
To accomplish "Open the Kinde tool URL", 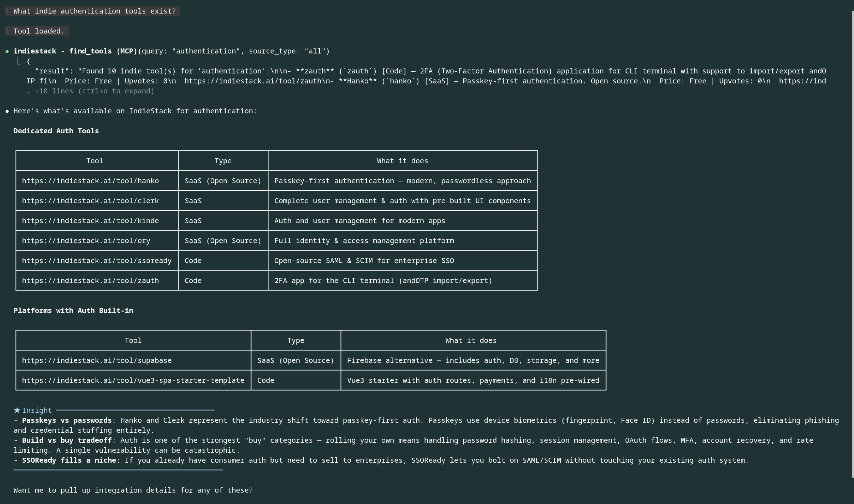I will coord(90,221).
